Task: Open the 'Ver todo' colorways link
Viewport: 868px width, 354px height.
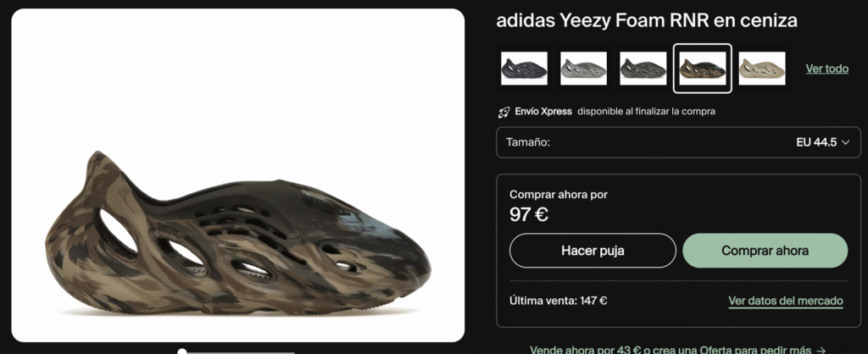Action: (826, 69)
